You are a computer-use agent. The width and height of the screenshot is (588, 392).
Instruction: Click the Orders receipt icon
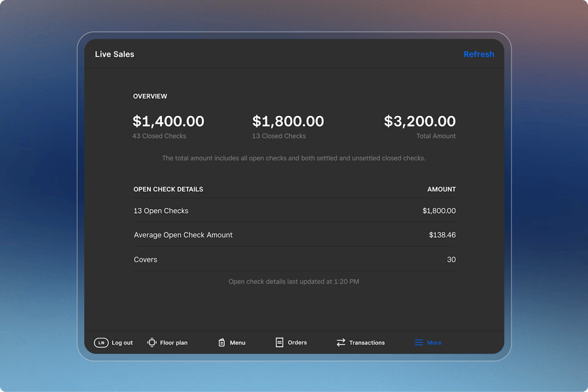279,343
